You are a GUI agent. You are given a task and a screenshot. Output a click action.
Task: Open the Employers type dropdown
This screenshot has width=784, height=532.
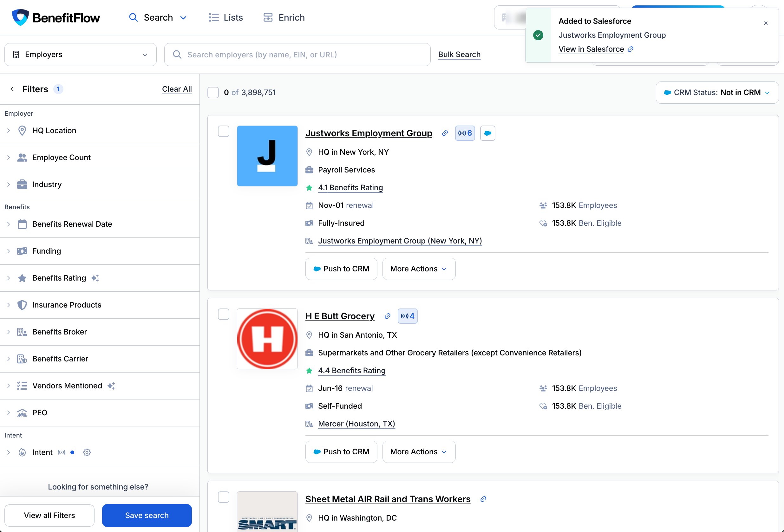coord(80,55)
